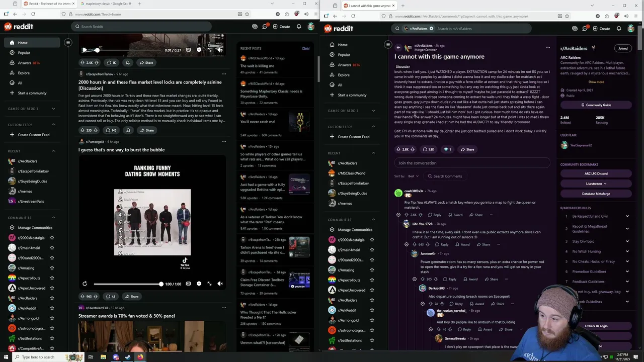Click Join the conversation comment box
The image size is (644, 362).
click(x=472, y=163)
